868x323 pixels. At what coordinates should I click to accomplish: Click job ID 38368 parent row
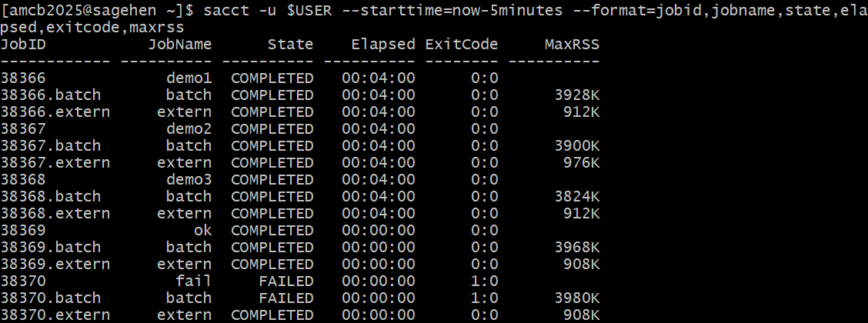click(23, 180)
